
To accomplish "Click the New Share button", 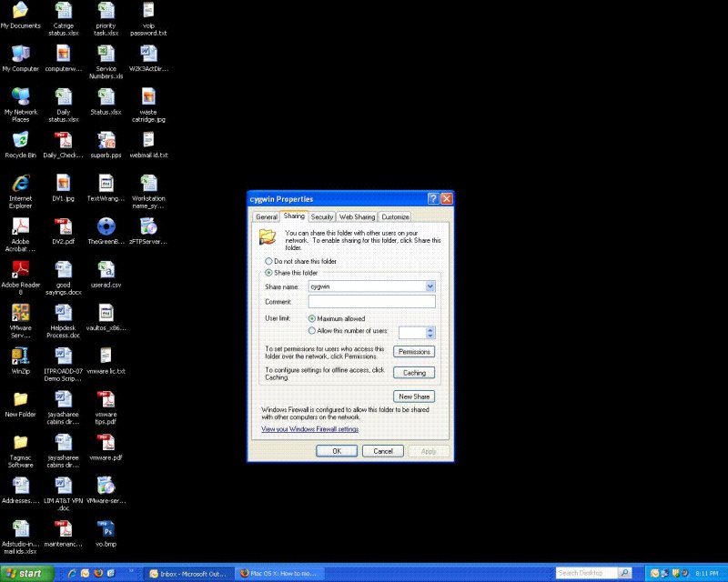I will point(414,396).
